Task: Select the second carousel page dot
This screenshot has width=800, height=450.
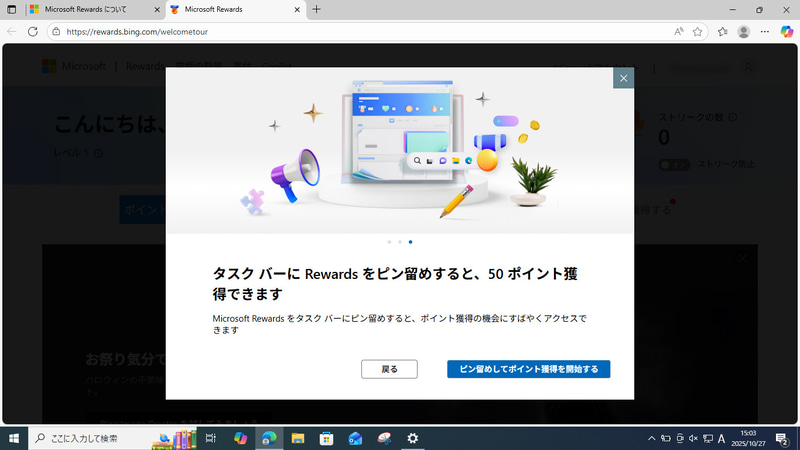Action: coord(400,242)
